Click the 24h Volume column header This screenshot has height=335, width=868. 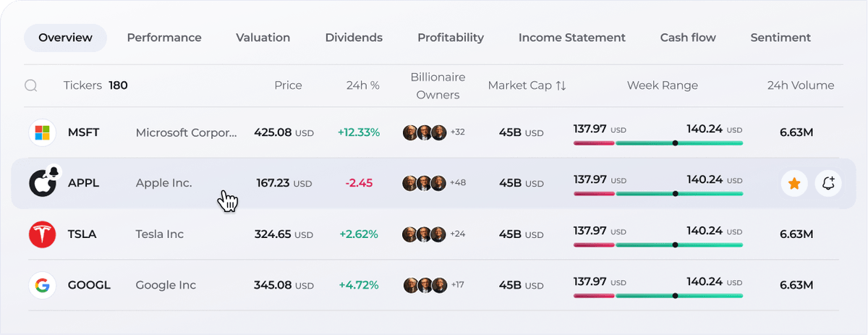click(801, 85)
